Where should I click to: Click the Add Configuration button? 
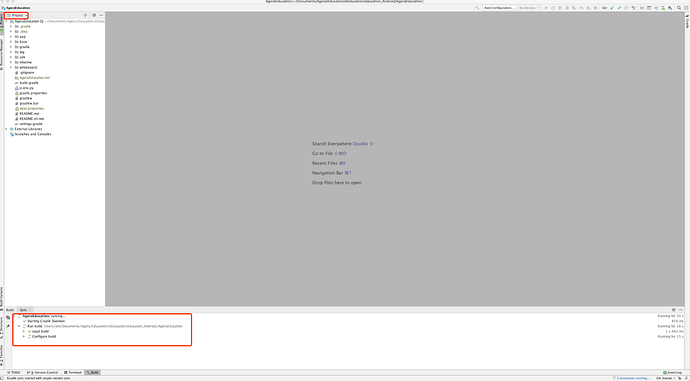[499, 8]
